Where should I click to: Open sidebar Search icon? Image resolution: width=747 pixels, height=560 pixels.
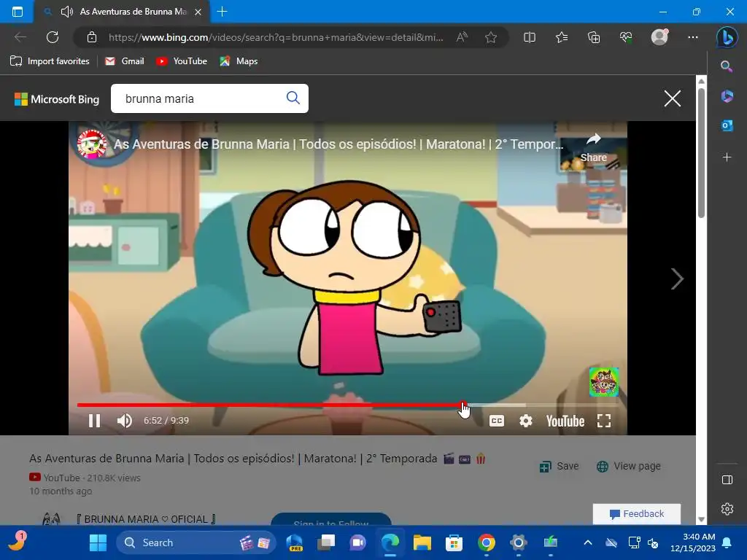tap(727, 66)
